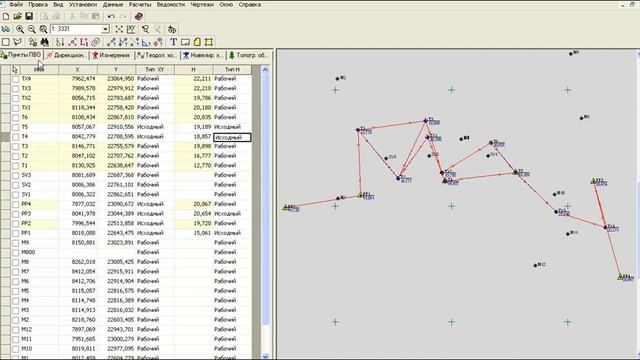Sort by the Y column header

pyautogui.click(x=116, y=70)
